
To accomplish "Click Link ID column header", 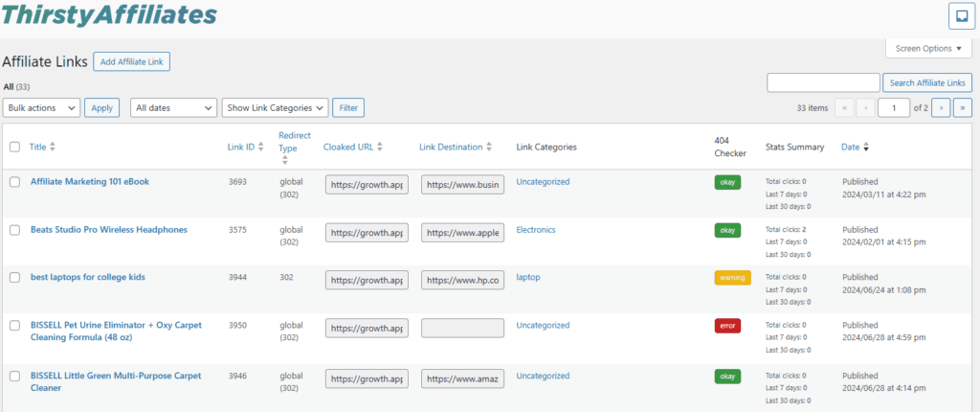I will [x=240, y=148].
